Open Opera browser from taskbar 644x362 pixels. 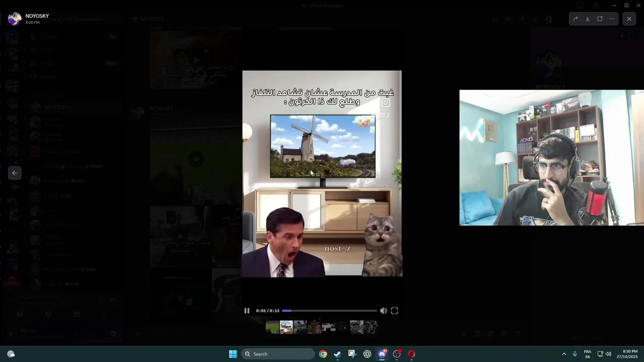tap(412, 354)
